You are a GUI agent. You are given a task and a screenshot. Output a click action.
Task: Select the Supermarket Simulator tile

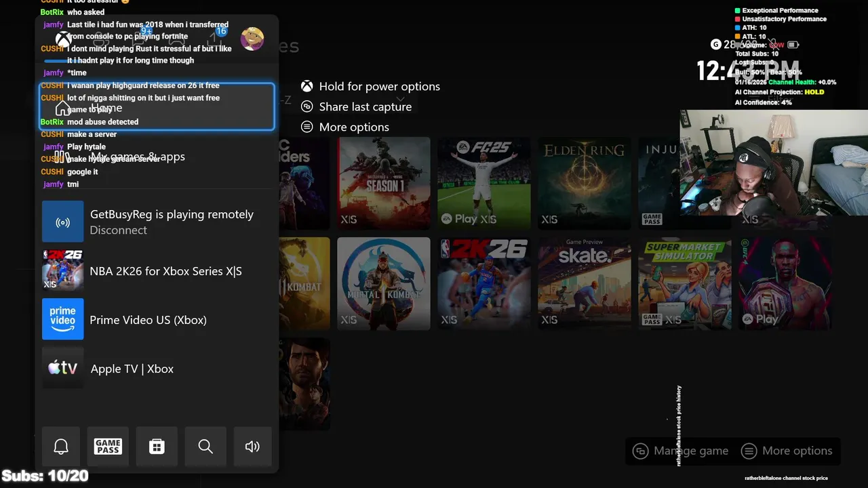click(x=685, y=283)
